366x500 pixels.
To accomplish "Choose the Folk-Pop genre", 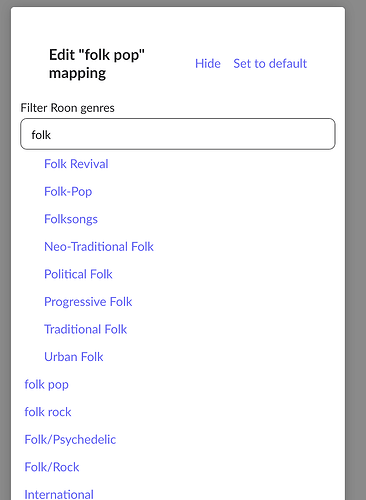I will [68, 192].
